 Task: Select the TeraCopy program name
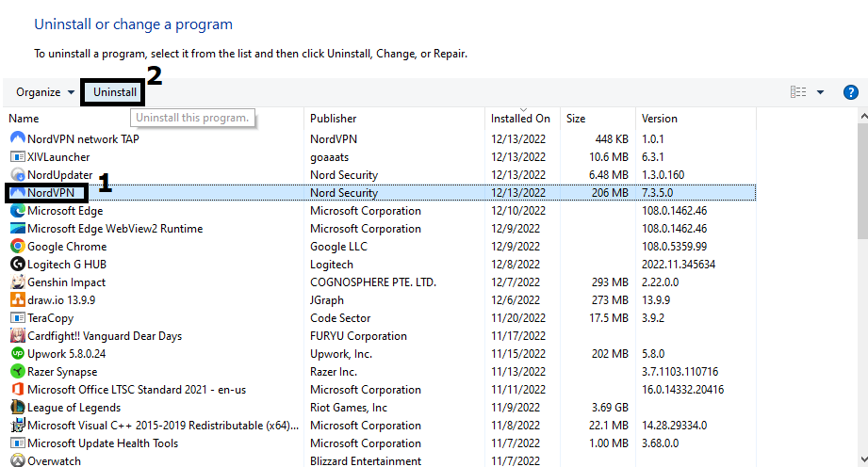pyautogui.click(x=50, y=318)
